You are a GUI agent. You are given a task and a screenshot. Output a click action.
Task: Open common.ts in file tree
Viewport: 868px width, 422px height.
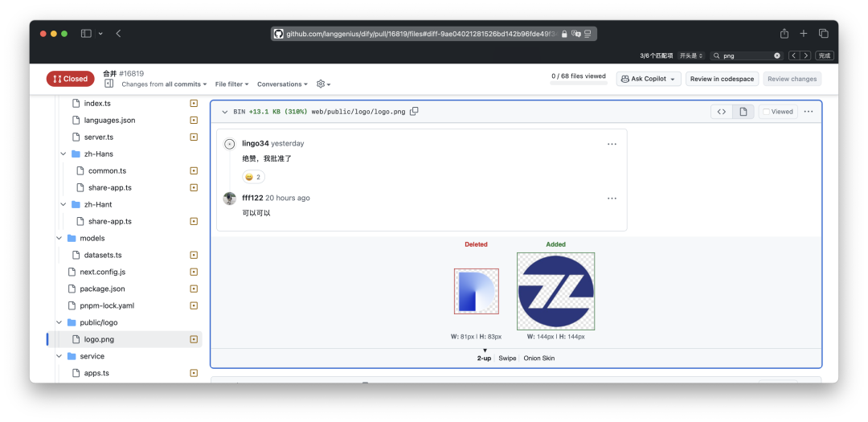(x=108, y=170)
